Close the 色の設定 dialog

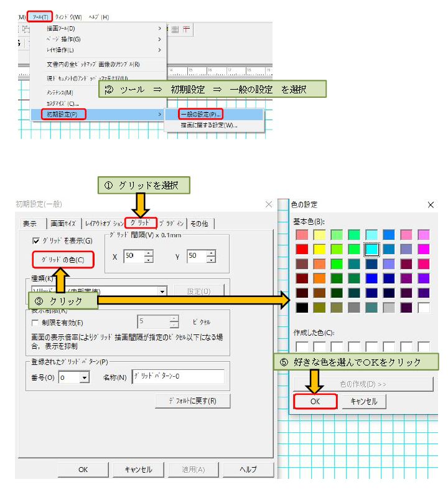[431, 205]
